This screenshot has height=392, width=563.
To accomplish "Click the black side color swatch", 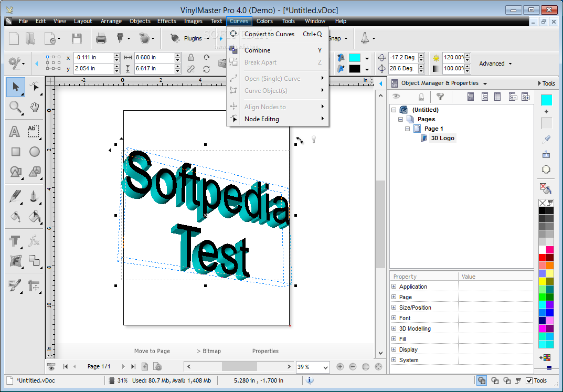I will 354,69.
